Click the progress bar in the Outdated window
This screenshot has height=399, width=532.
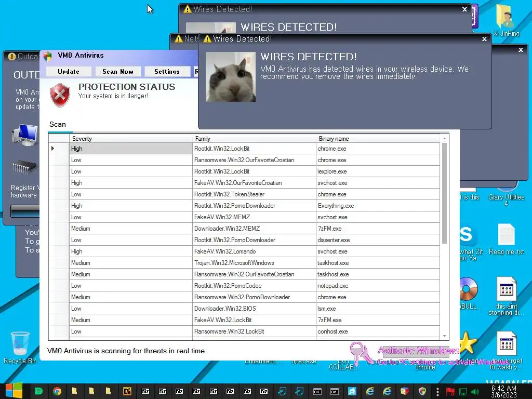pos(25,211)
